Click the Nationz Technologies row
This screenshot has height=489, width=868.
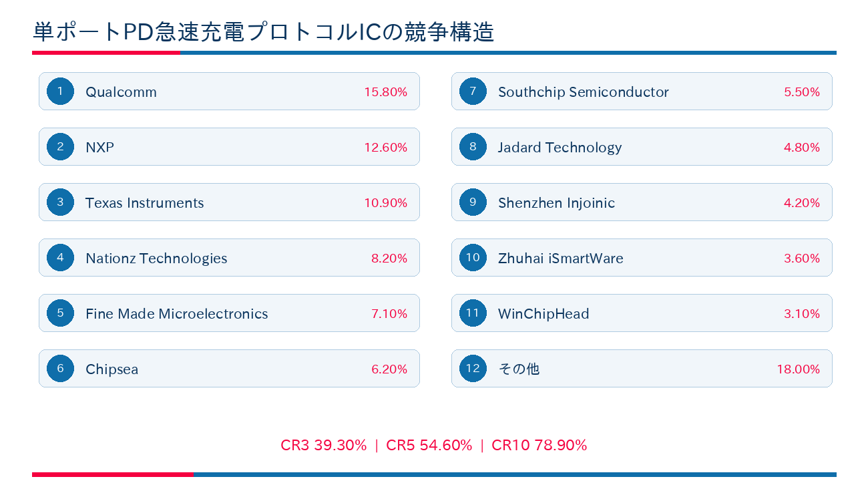click(229, 258)
